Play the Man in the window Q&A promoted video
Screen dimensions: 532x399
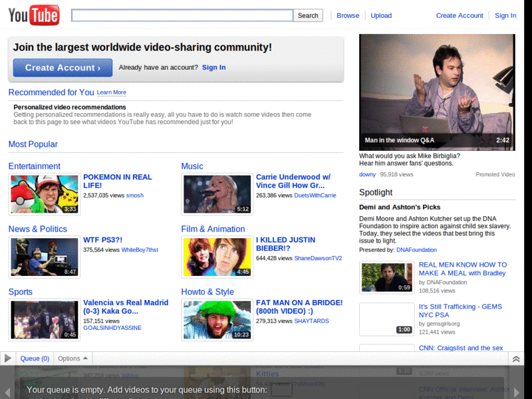(437, 92)
